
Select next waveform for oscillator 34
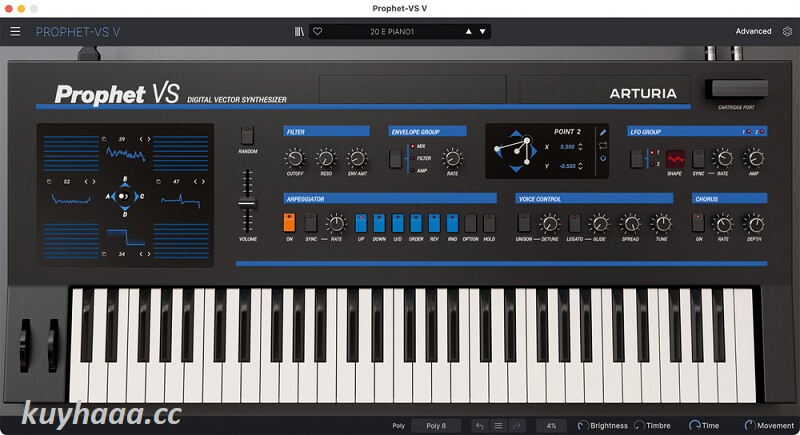tap(148, 253)
